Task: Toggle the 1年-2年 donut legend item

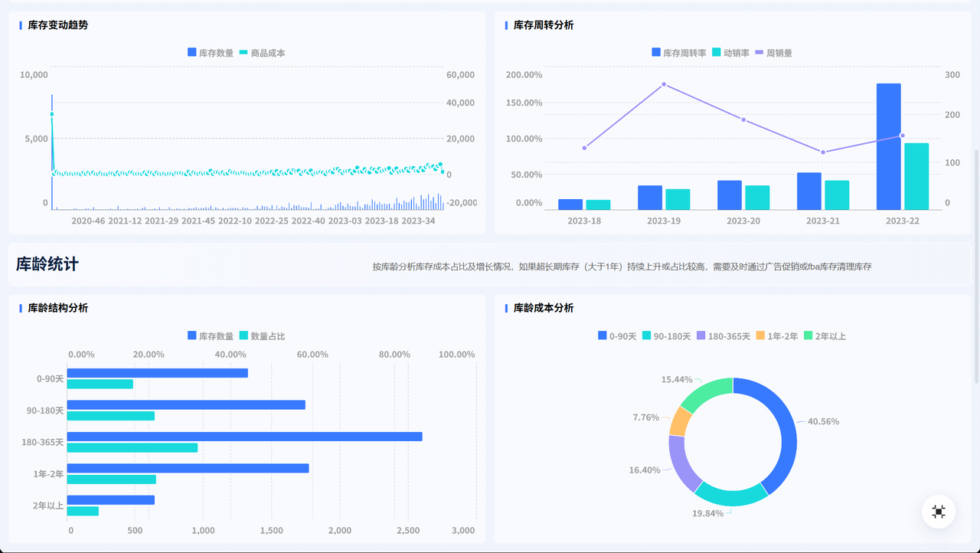Action: click(777, 335)
